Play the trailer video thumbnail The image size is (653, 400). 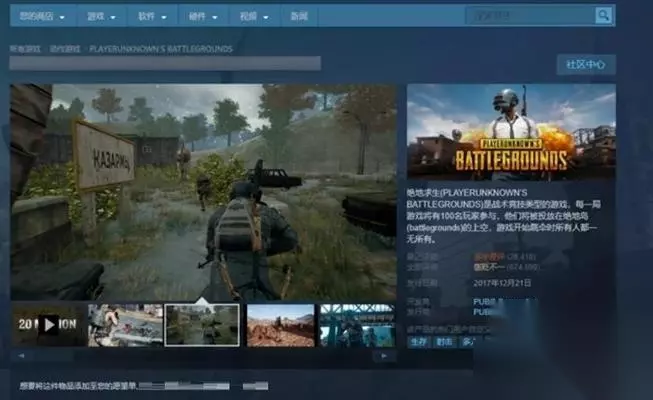[x=49, y=325]
